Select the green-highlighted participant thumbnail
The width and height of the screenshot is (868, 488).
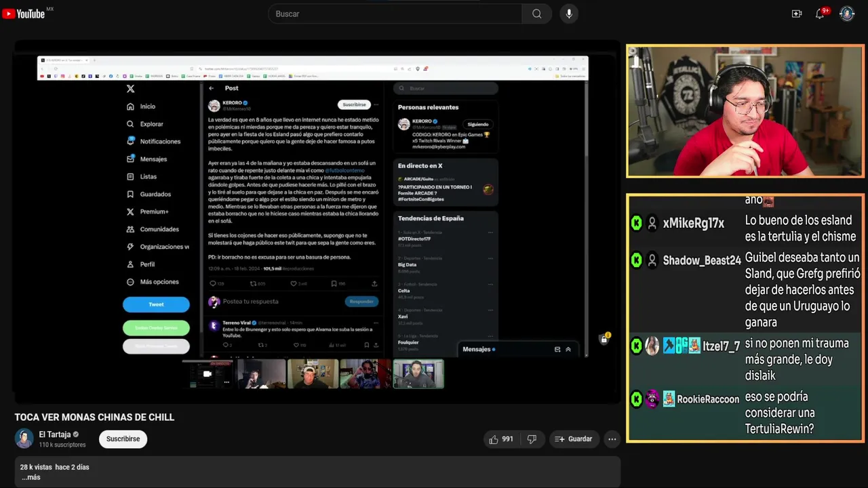[x=418, y=374]
